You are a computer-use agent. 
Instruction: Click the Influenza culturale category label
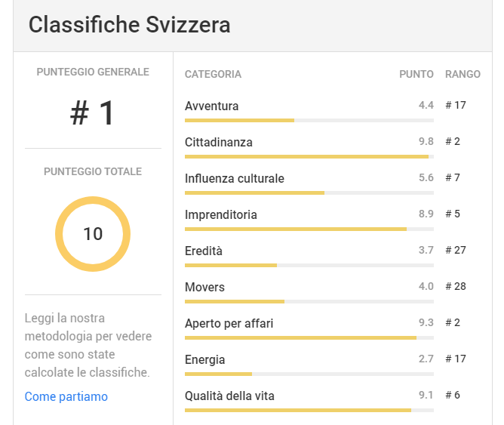click(x=235, y=178)
